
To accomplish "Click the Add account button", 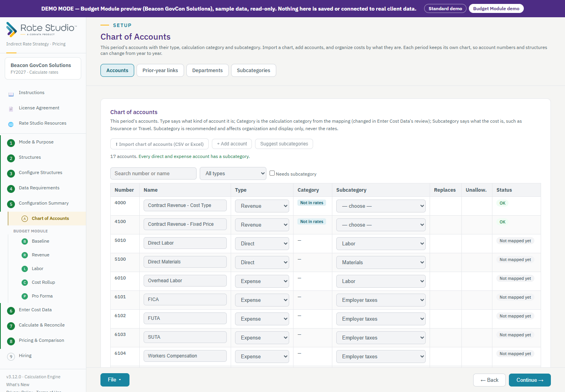I will (232, 144).
